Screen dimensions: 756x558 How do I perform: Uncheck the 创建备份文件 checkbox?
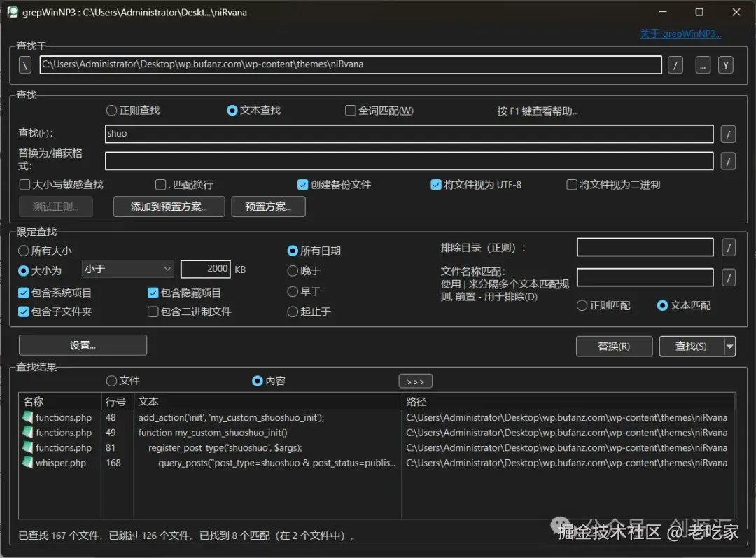(x=302, y=185)
